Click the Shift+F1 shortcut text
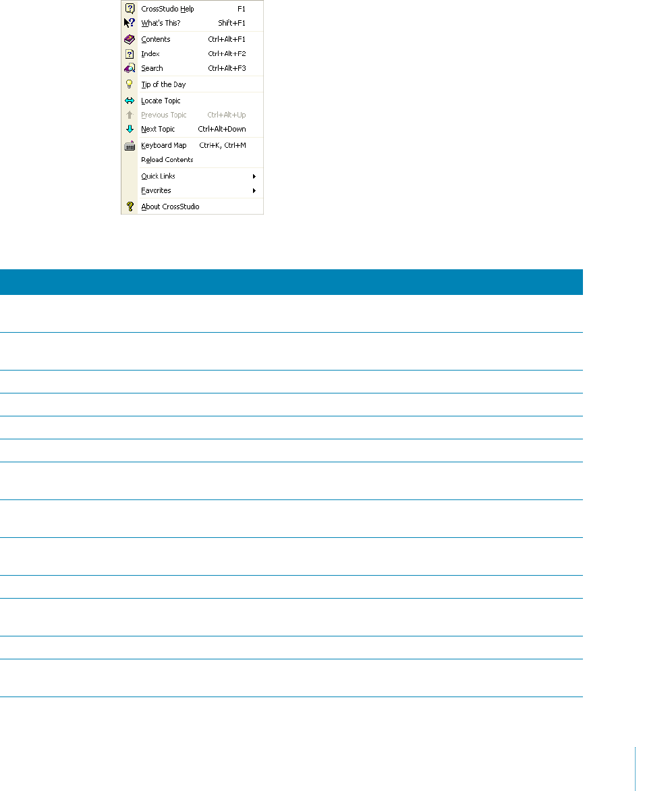Screen dimensions: 672x791 pos(232,23)
